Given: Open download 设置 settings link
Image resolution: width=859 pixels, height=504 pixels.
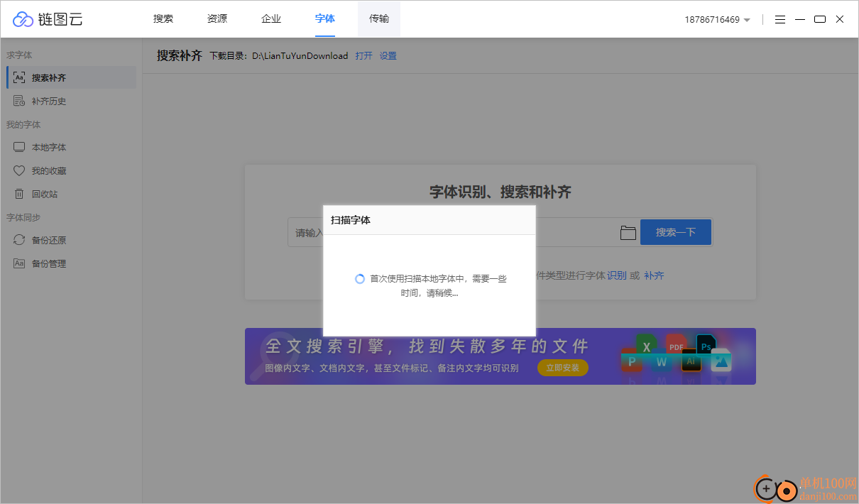Looking at the screenshot, I should 388,55.
